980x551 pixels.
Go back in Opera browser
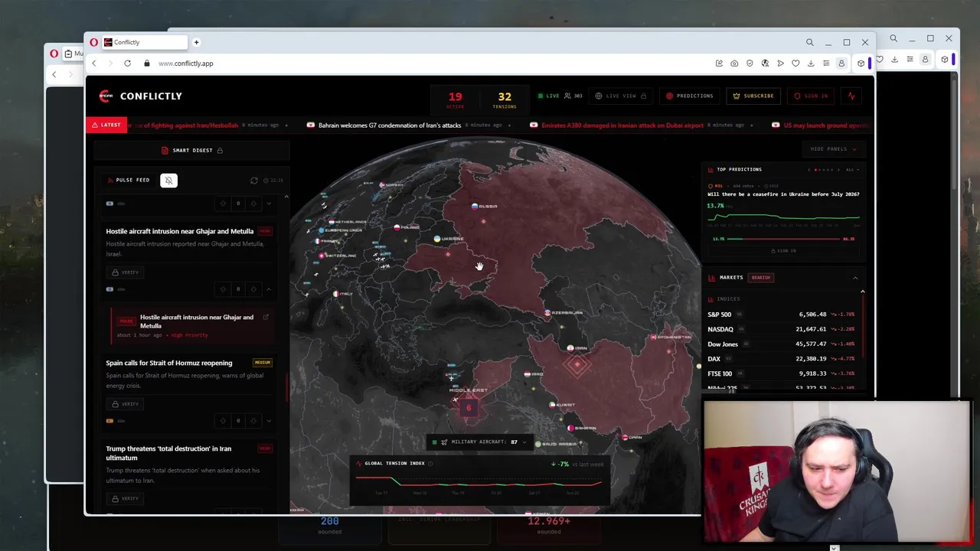(x=93, y=64)
